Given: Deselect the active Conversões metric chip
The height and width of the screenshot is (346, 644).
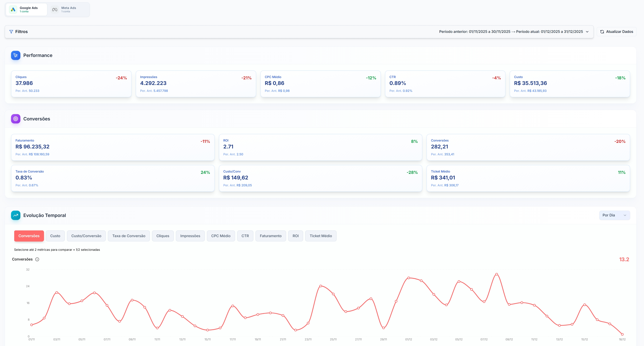Looking at the screenshot, I should [29, 236].
